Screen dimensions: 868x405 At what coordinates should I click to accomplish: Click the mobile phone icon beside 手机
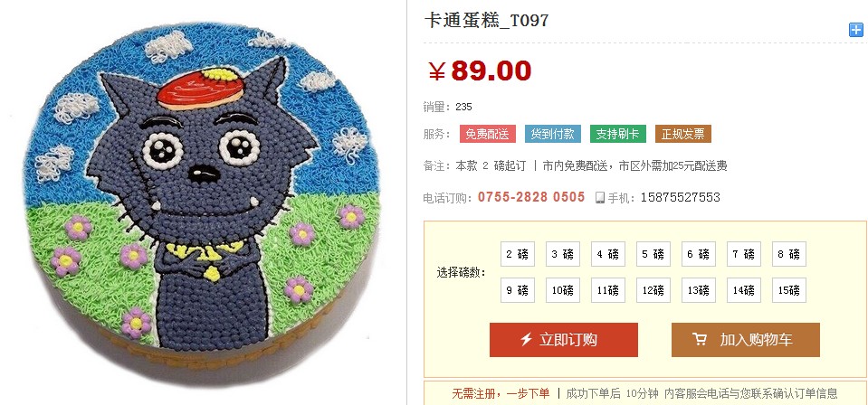(x=599, y=197)
